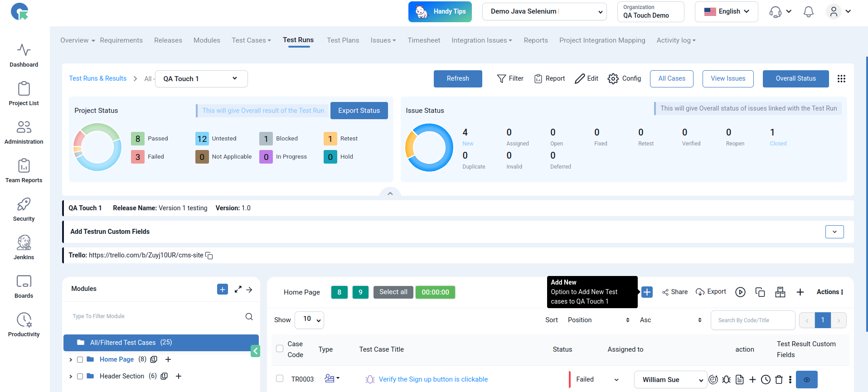
Task: Check the Home Page module checkbox
Action: [x=80, y=360]
